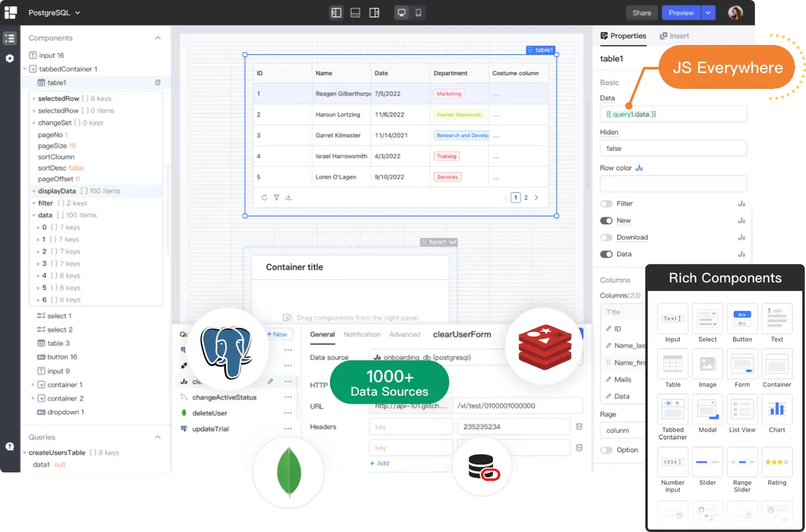Open the user avatar menu

click(735, 13)
